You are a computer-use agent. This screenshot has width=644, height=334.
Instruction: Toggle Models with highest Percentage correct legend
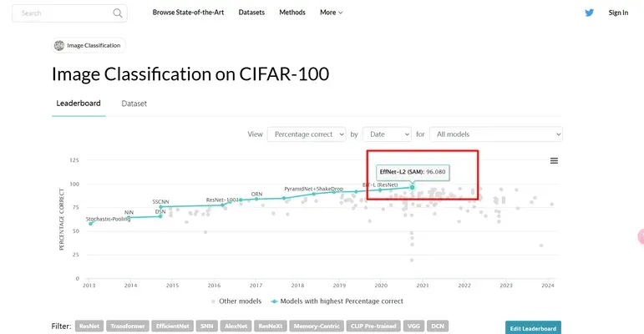(x=337, y=301)
